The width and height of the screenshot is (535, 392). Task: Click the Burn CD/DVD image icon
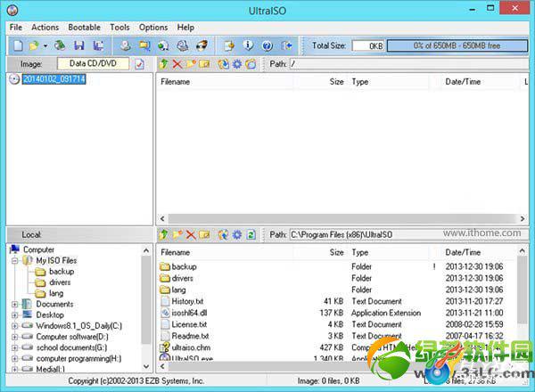tap(202, 45)
